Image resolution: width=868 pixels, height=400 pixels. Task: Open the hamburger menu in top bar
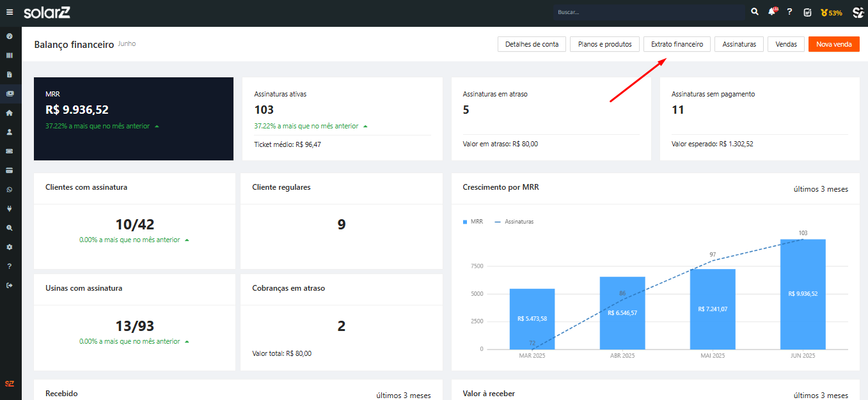pos(9,12)
